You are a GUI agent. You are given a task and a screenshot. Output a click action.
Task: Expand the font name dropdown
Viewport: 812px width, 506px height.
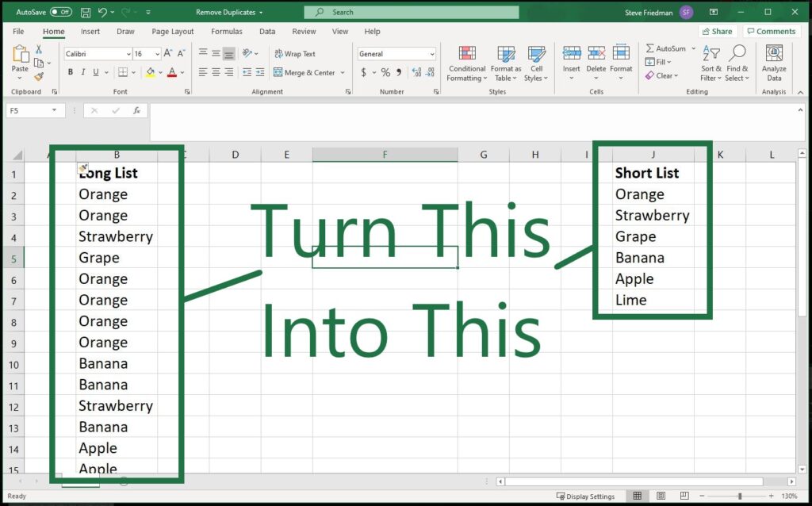coord(128,54)
